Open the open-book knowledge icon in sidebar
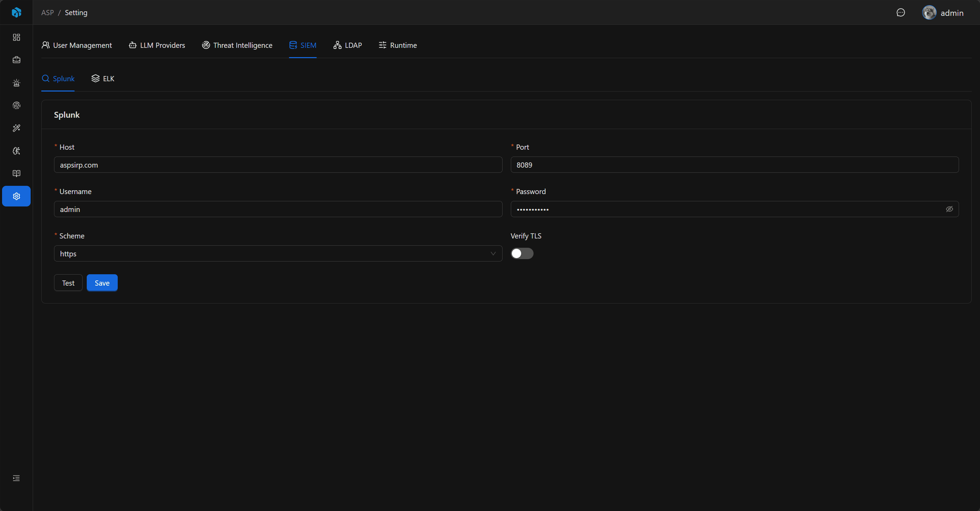980x511 pixels. click(x=17, y=173)
